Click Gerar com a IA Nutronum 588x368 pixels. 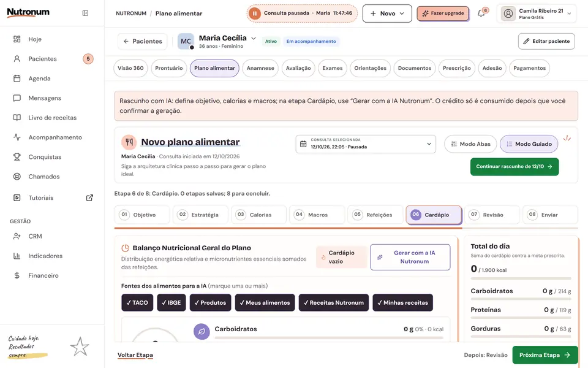pos(410,257)
